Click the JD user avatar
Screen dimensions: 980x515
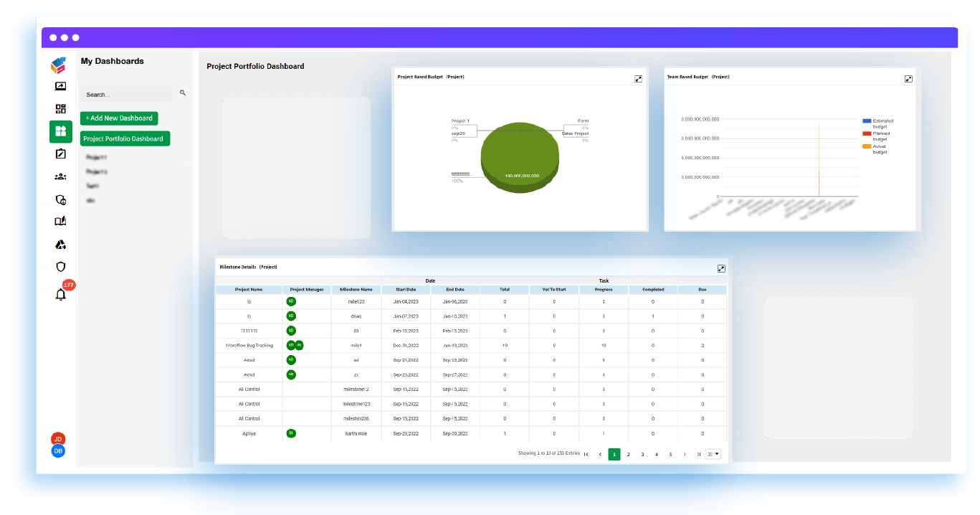tap(58, 439)
